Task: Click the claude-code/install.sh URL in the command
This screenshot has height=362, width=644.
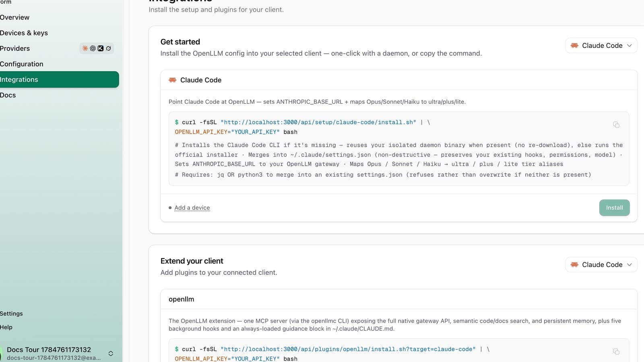Action: click(x=318, y=122)
